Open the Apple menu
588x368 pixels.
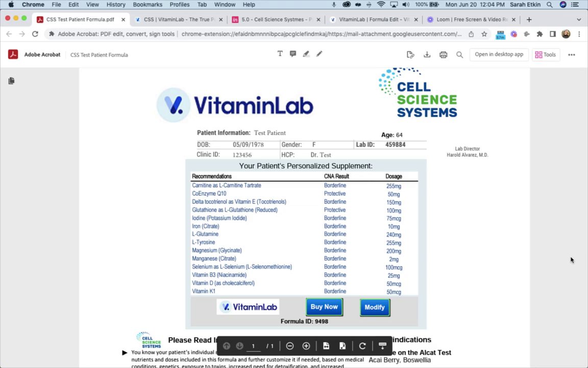pos(11,5)
